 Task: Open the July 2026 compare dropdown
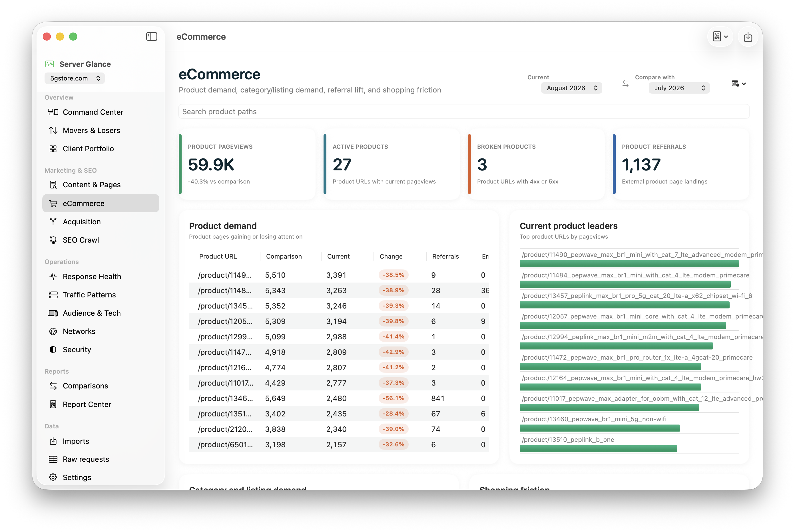click(679, 88)
